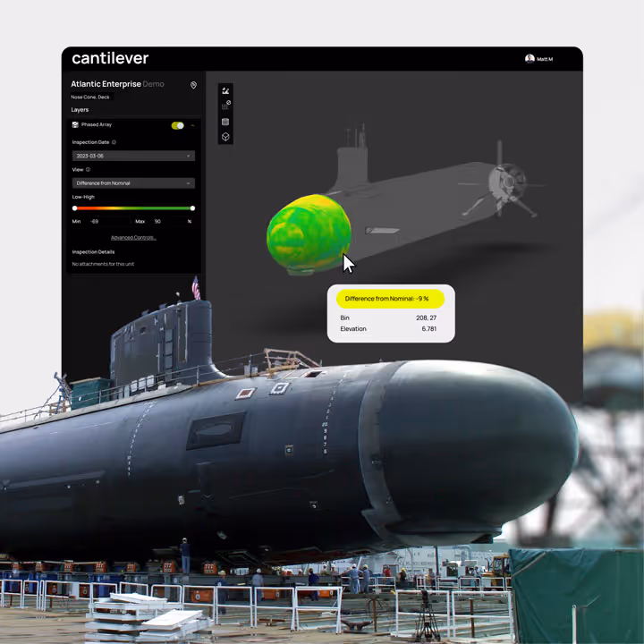This screenshot has width=644, height=644.
Task: Open the Inspection Date dropdown 2023-03-06
Action: [133, 156]
